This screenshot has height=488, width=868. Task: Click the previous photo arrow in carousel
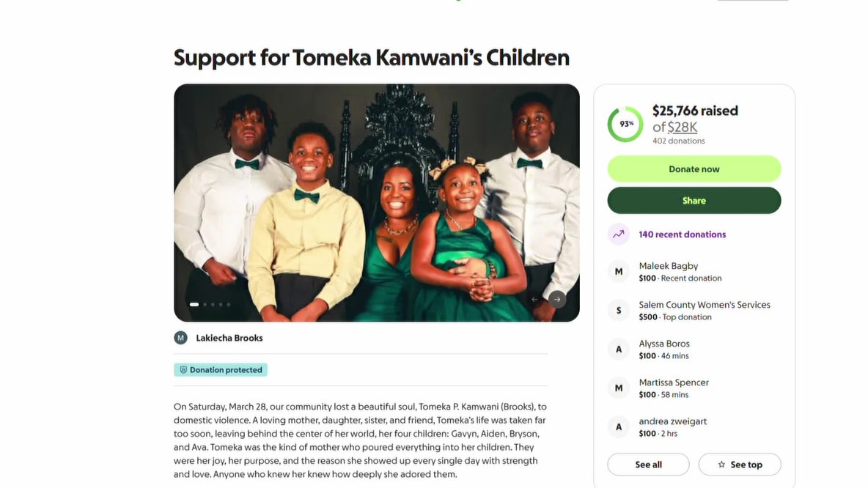534,299
